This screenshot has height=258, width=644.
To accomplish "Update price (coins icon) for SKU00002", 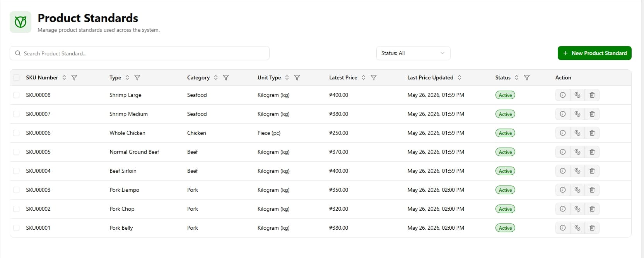I will (x=577, y=209).
